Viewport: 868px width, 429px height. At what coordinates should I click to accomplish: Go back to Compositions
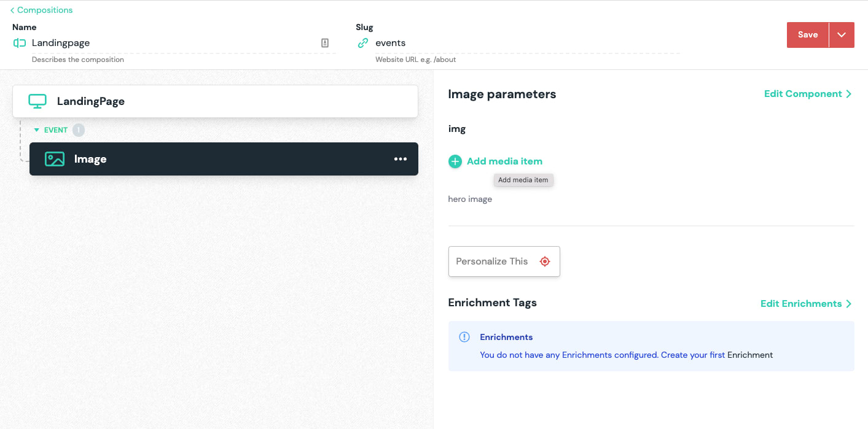(41, 10)
